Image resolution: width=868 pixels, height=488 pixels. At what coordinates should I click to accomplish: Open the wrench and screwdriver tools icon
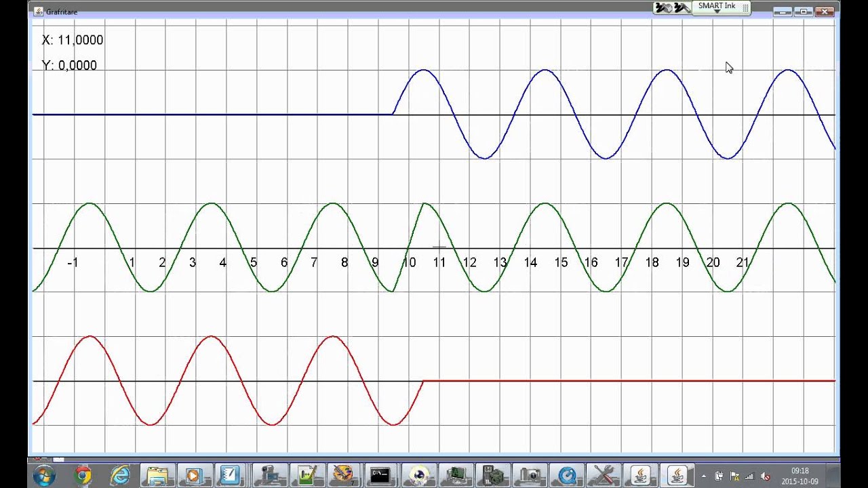[x=603, y=476]
